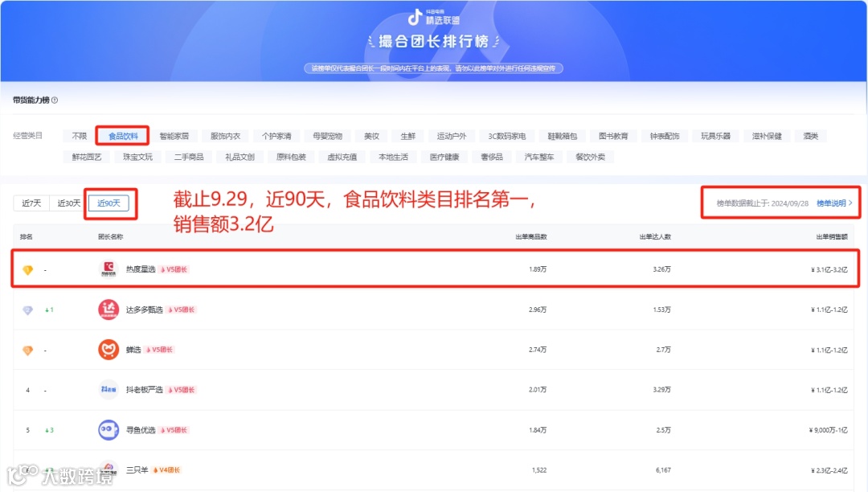The image size is (868, 492).
Task: Open the 榜单说明 link
Action: tap(834, 203)
